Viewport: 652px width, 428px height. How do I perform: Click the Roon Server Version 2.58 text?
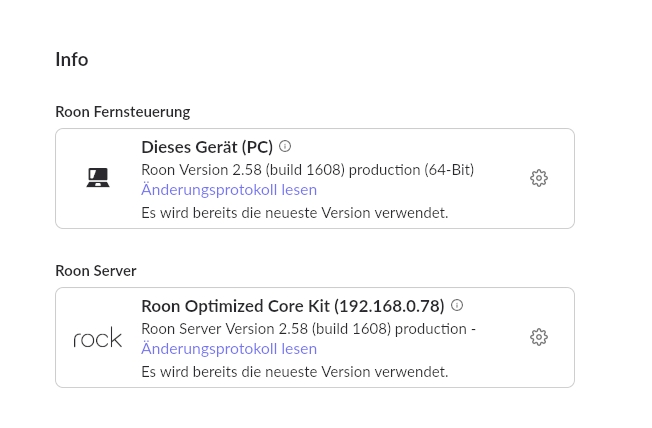pyautogui.click(x=224, y=329)
